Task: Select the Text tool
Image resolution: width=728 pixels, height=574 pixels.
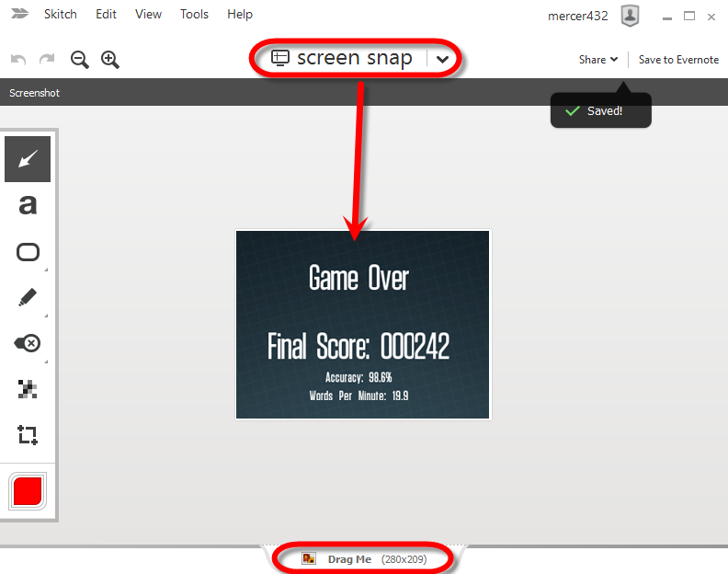Action: tap(28, 204)
